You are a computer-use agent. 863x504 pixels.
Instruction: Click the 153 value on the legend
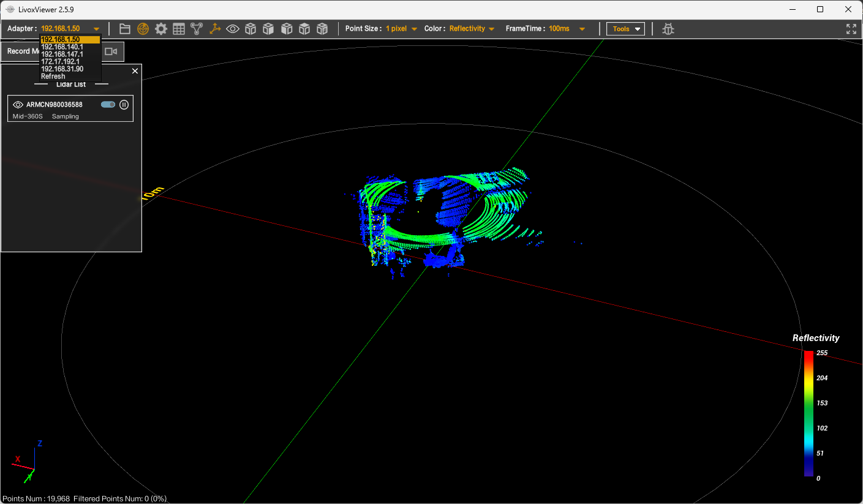tap(822, 403)
